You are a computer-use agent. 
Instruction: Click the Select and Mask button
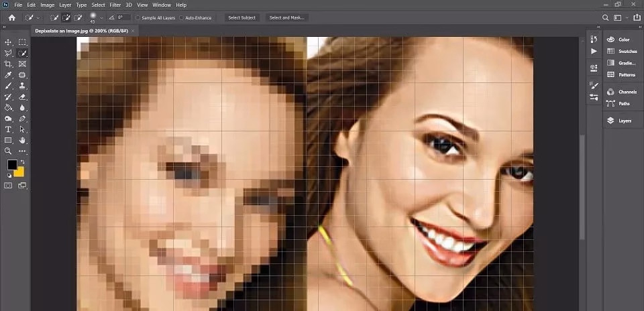pyautogui.click(x=286, y=17)
